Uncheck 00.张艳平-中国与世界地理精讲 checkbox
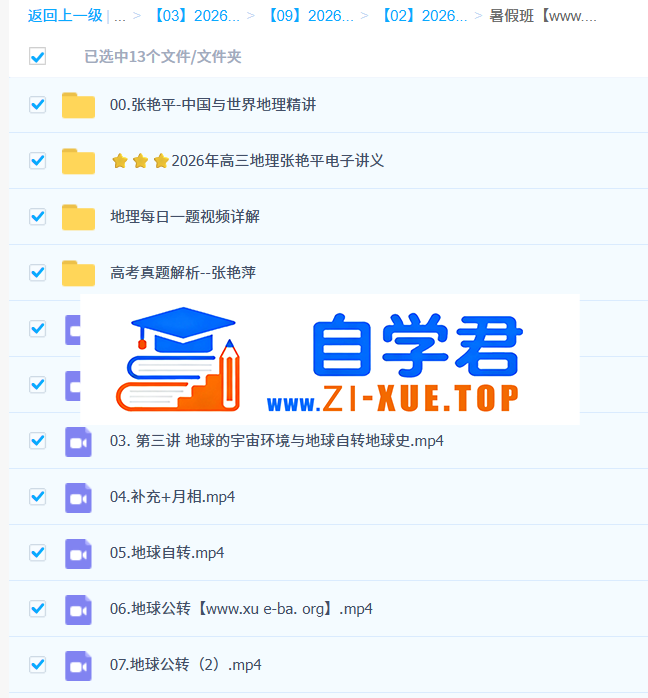The width and height of the screenshot is (648, 698). pos(37,105)
